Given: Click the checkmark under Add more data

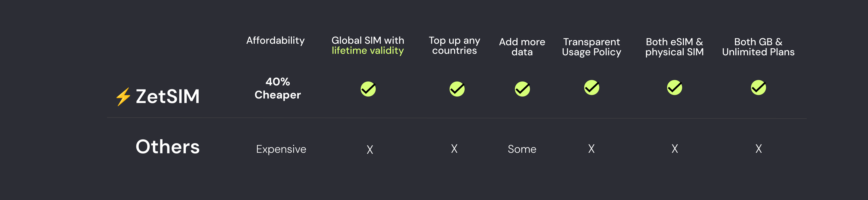Looking at the screenshot, I should coord(522,89).
